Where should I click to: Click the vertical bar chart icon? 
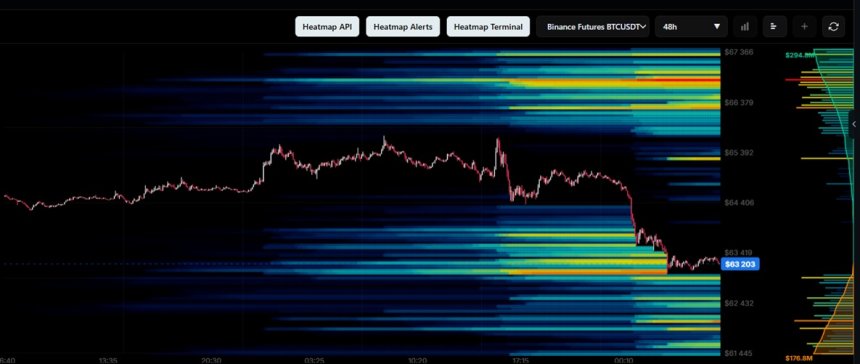(745, 26)
